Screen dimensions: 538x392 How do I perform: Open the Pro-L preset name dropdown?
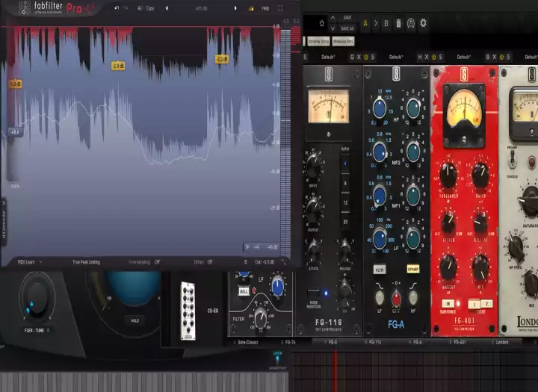pos(201,8)
